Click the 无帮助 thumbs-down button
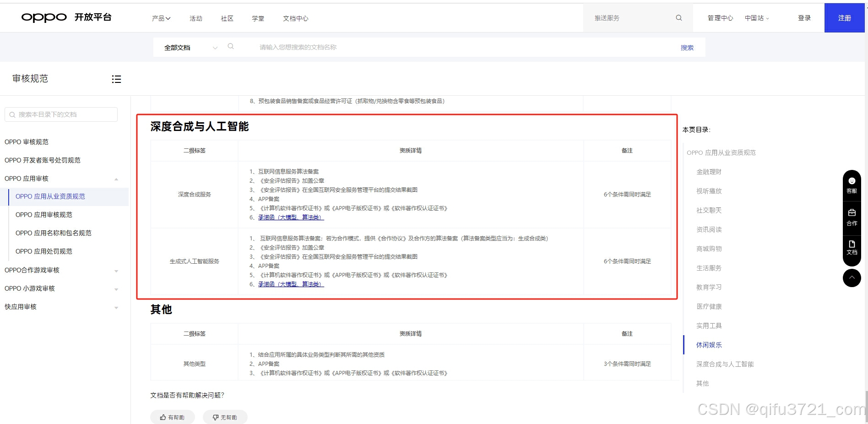The height and width of the screenshot is (424, 868). 225,417
